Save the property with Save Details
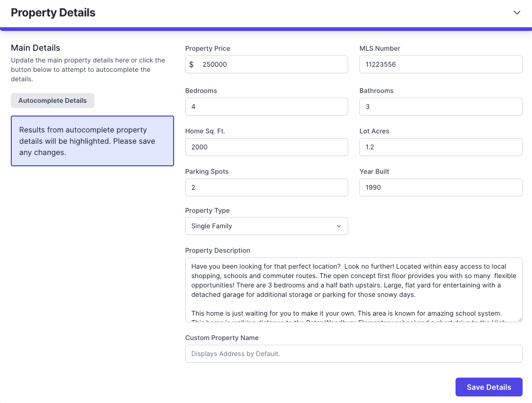 (488, 387)
